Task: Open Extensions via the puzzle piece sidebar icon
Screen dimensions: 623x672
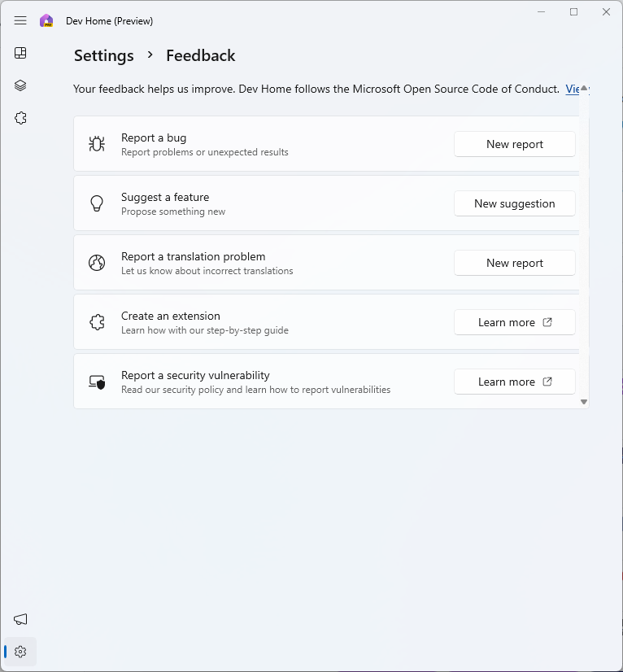Action: (x=20, y=118)
